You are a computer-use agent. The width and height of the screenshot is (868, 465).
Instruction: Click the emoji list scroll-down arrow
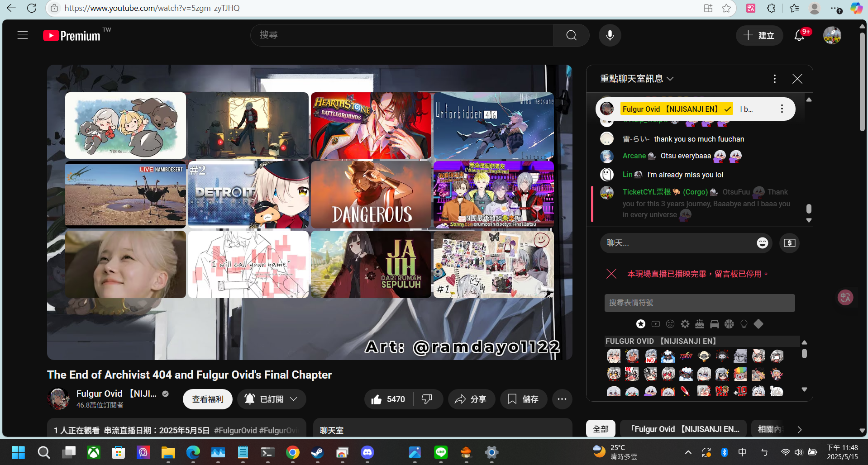[x=804, y=389]
